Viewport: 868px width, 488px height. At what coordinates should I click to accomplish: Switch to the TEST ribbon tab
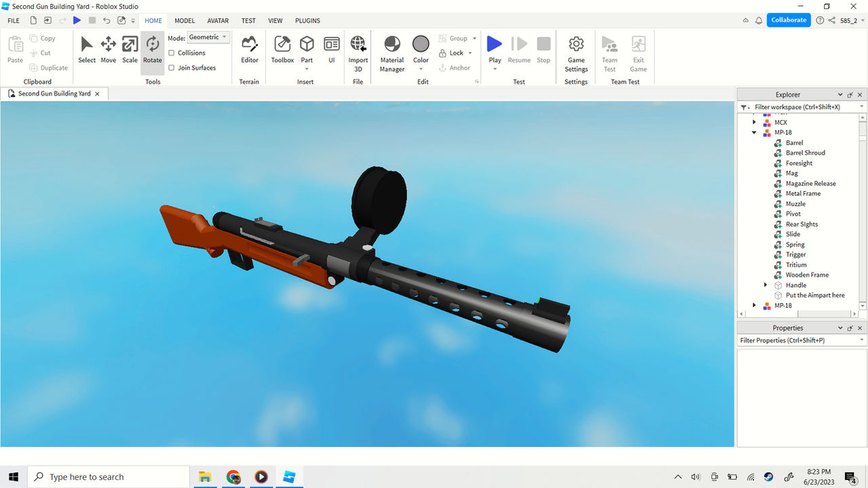pos(249,21)
